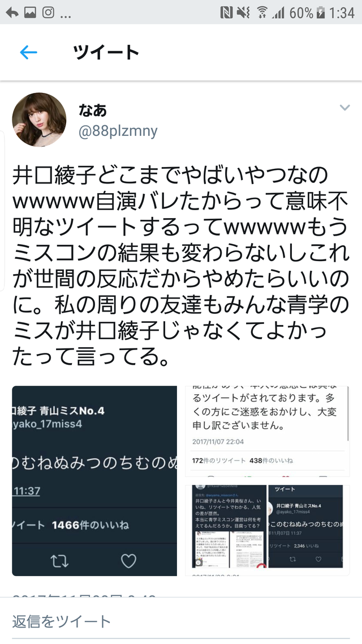Screen dimensions: 362x644
Task: Tap the heart icon in the attached image
Action: (x=128, y=561)
